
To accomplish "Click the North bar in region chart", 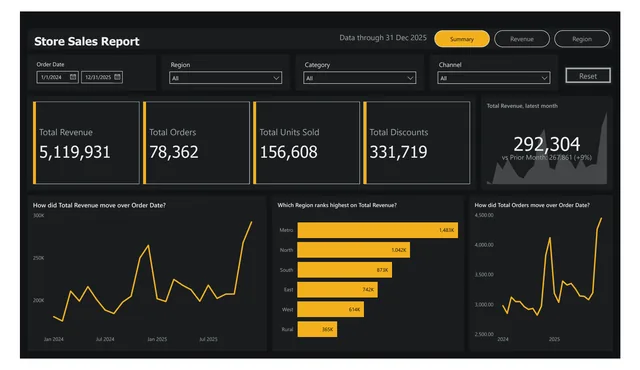I will 353,250.
